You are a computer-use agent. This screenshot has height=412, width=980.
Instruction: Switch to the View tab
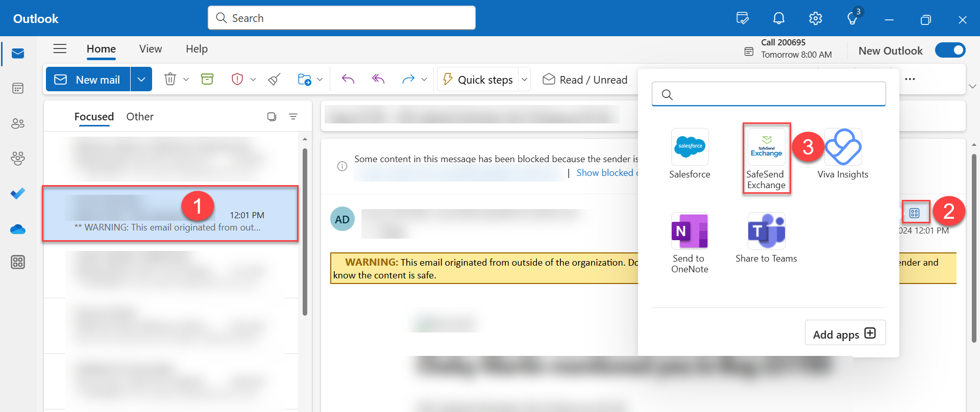(x=151, y=49)
